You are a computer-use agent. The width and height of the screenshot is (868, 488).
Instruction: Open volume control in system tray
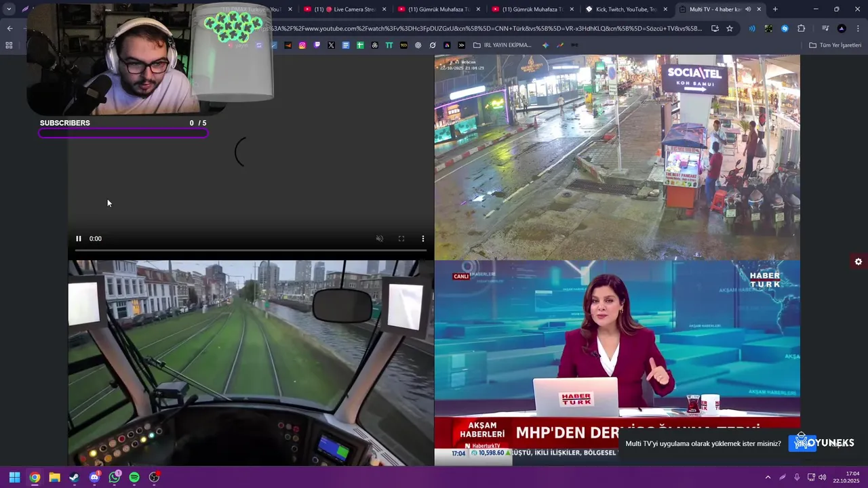point(823,477)
